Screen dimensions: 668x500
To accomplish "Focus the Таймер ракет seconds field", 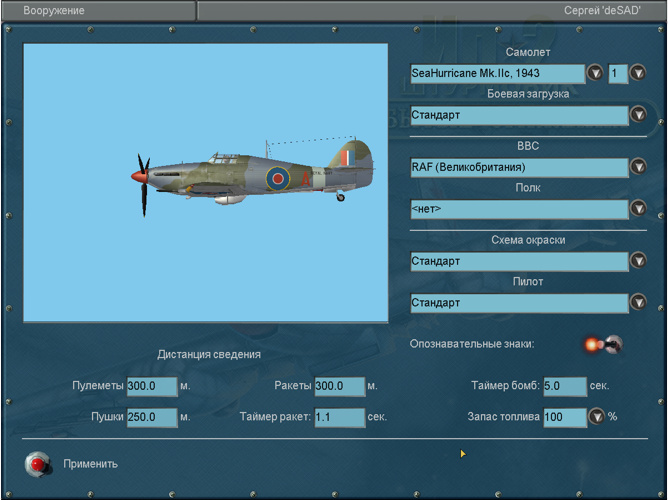I will pos(339,417).
